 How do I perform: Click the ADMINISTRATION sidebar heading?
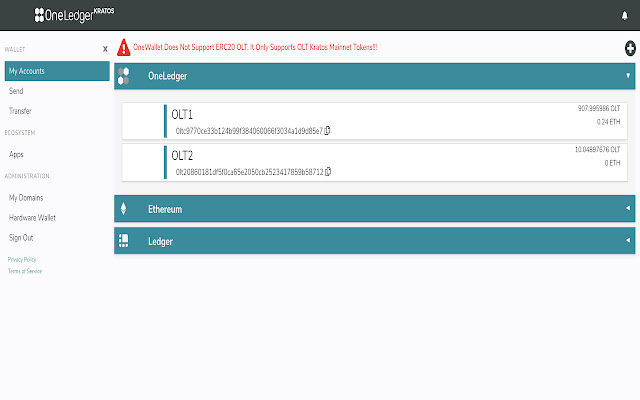pos(27,176)
